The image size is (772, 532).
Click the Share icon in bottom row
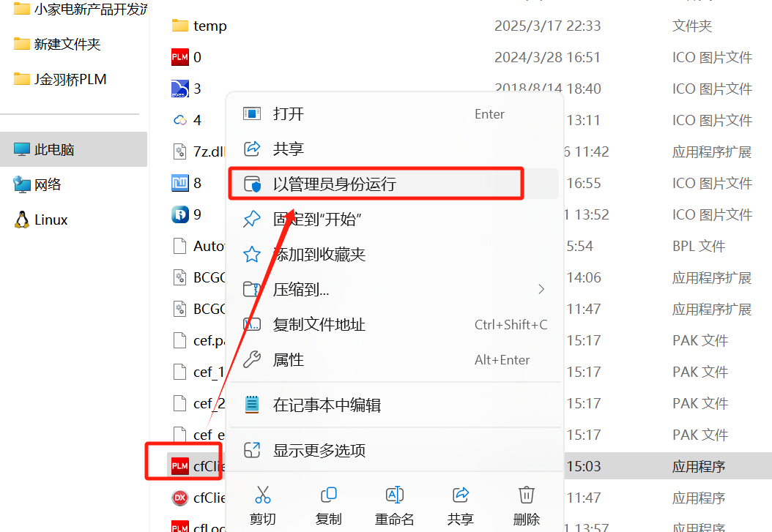click(x=461, y=495)
